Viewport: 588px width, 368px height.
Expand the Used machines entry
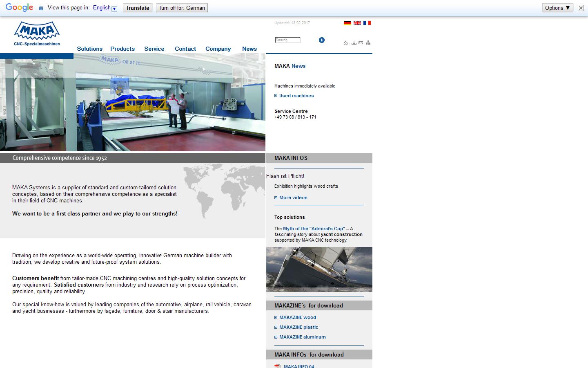(x=296, y=95)
